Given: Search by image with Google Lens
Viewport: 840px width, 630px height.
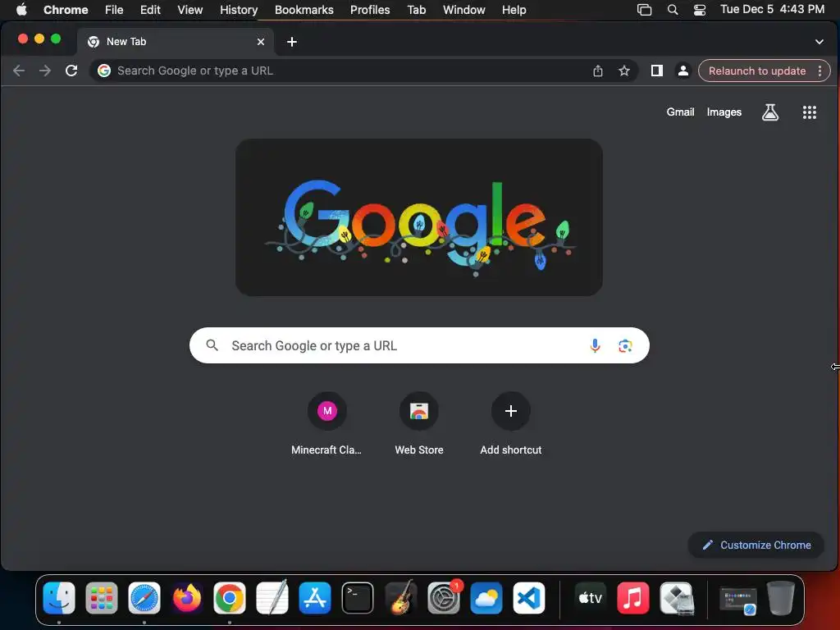Looking at the screenshot, I should coord(624,345).
